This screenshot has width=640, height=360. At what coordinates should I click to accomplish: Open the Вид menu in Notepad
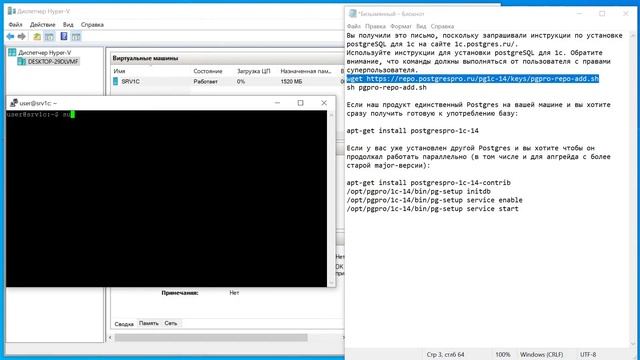[421, 26]
